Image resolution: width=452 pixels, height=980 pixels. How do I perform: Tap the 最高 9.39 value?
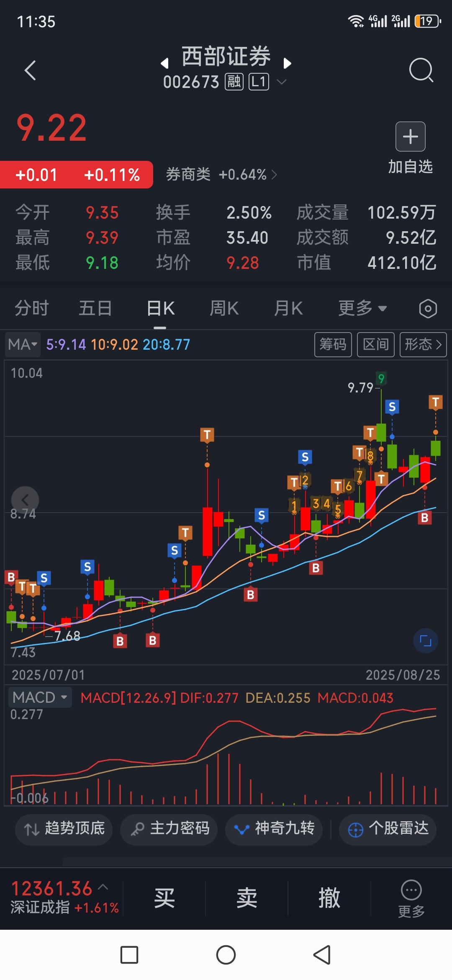tap(102, 238)
